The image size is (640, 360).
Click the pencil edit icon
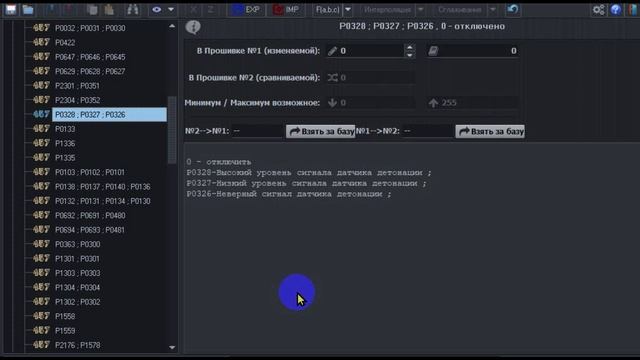click(x=332, y=51)
